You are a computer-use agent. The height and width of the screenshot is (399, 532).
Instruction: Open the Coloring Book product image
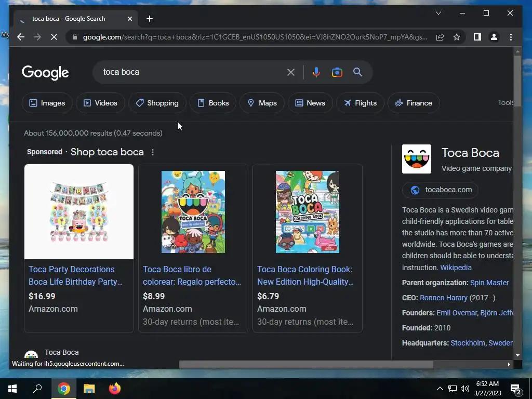pyautogui.click(x=308, y=212)
